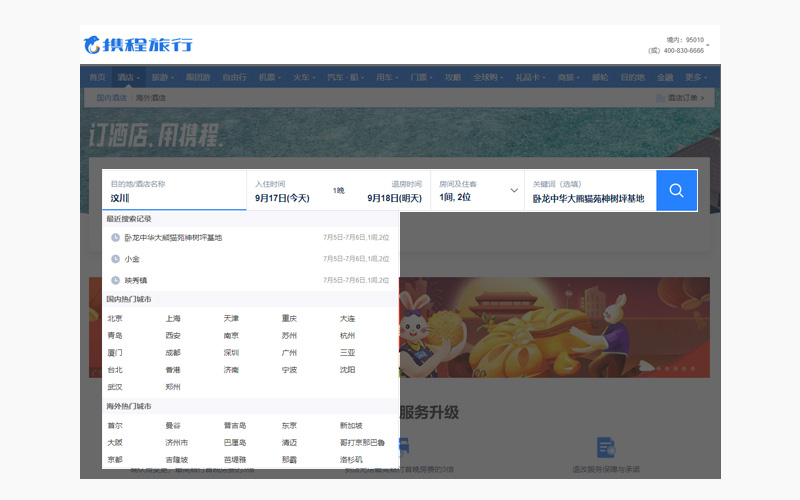Open 自由行 in the navigation bar
800x500 pixels.
pyautogui.click(x=234, y=77)
